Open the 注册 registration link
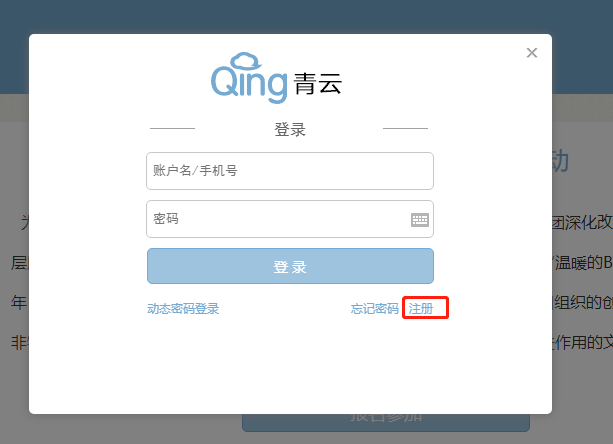Image resolution: width=613 pixels, height=444 pixels. click(421, 309)
